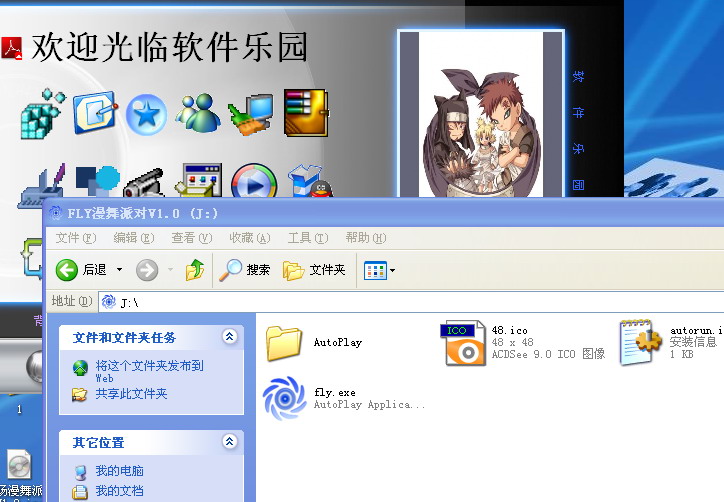Open the video camera icon
Image resolution: width=724 pixels, height=502 pixels.
click(144, 183)
